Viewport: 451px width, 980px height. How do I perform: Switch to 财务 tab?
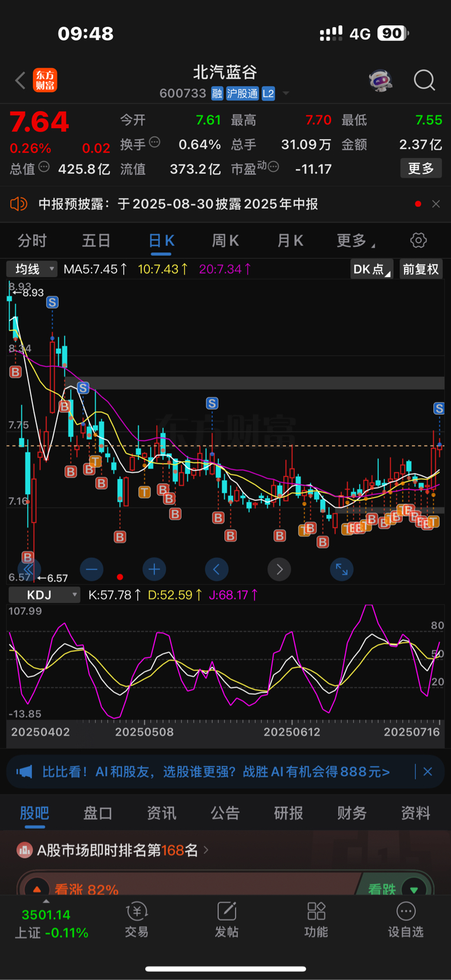click(x=352, y=813)
